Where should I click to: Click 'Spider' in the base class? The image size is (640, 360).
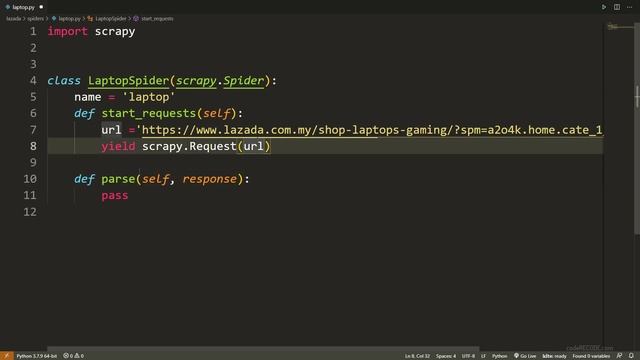(244, 81)
